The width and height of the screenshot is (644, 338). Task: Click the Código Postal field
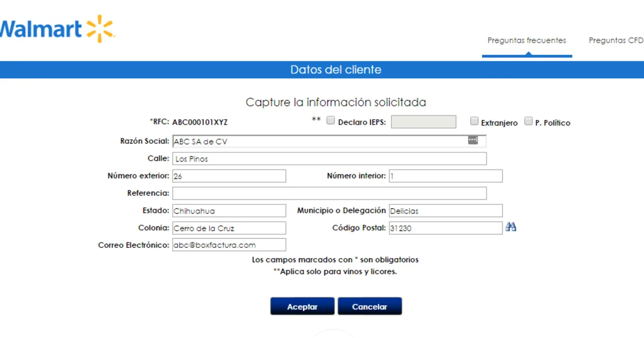tap(445, 228)
